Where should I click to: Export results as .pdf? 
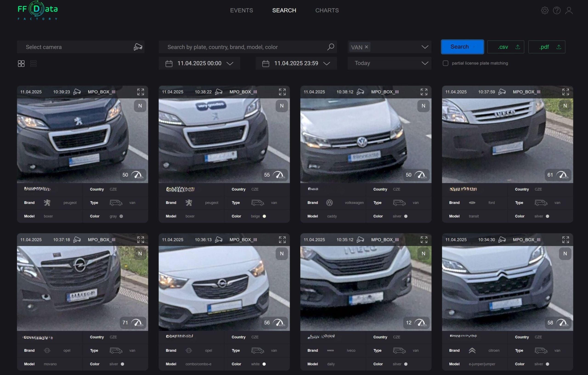[x=546, y=47]
